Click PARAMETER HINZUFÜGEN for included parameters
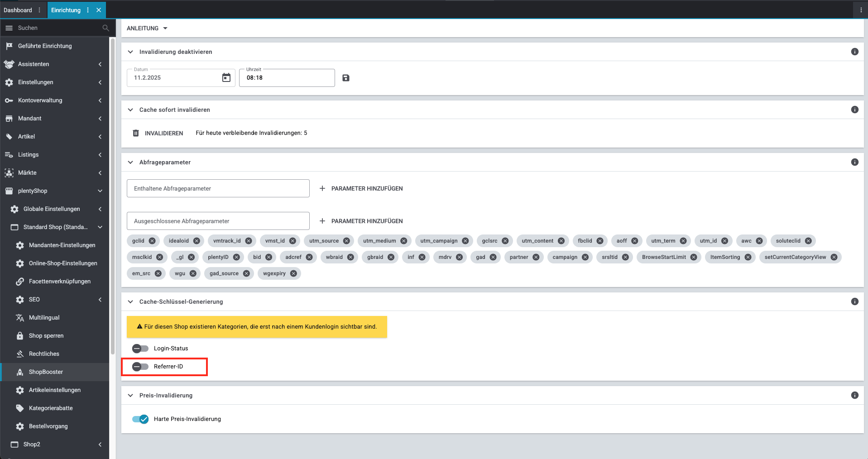Viewport: 868px width, 459px height. click(361, 188)
